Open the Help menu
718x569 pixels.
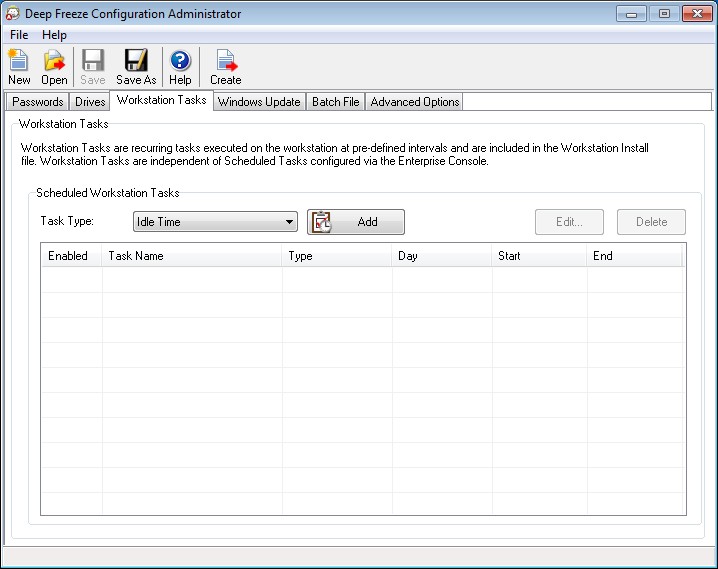click(54, 35)
